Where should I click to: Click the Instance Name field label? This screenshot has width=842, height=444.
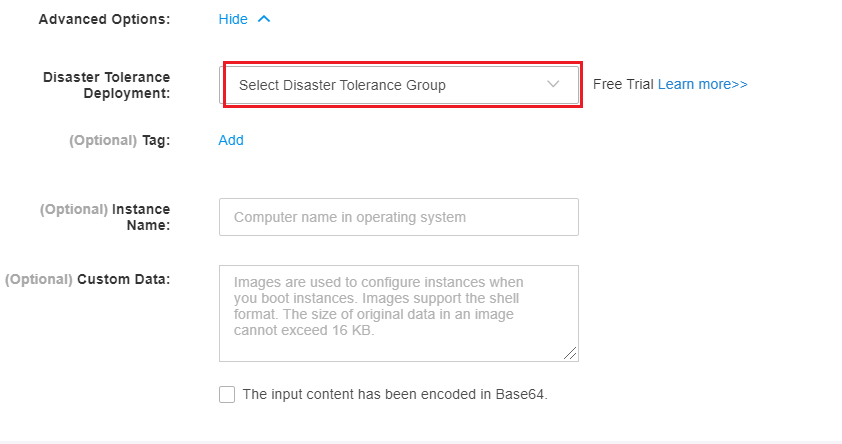[141, 217]
